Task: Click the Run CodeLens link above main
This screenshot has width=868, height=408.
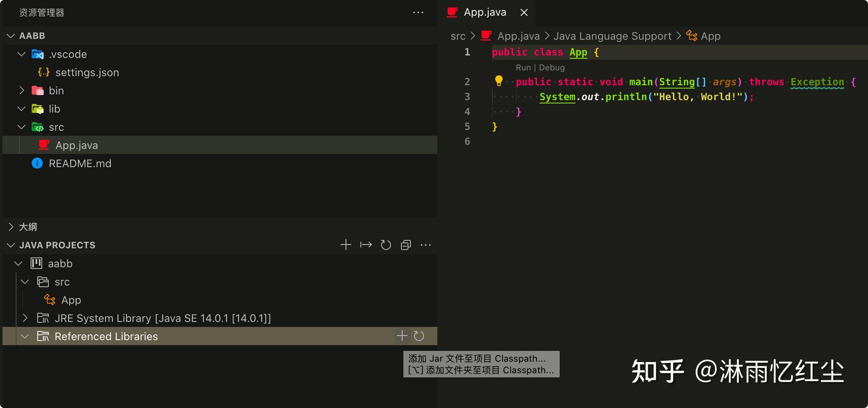Action: coord(523,67)
